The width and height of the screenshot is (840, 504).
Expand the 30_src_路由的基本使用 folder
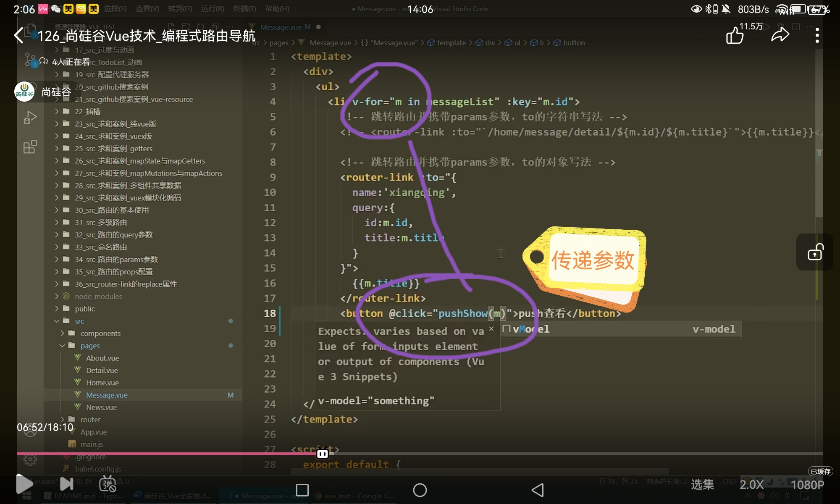pos(112,210)
